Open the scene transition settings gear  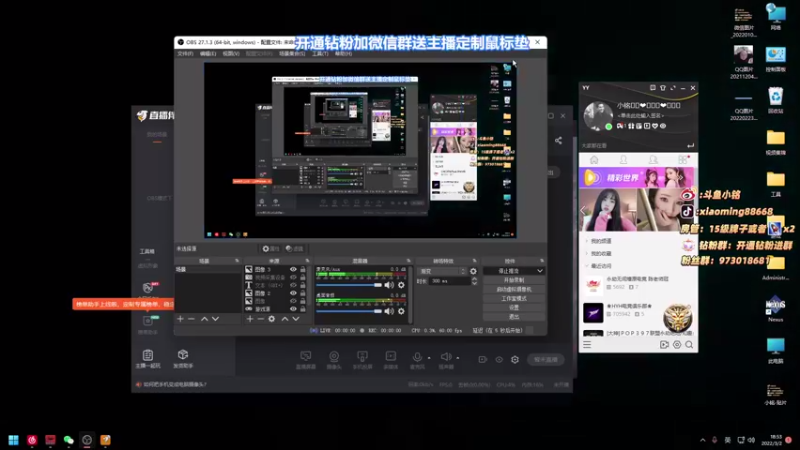click(473, 271)
